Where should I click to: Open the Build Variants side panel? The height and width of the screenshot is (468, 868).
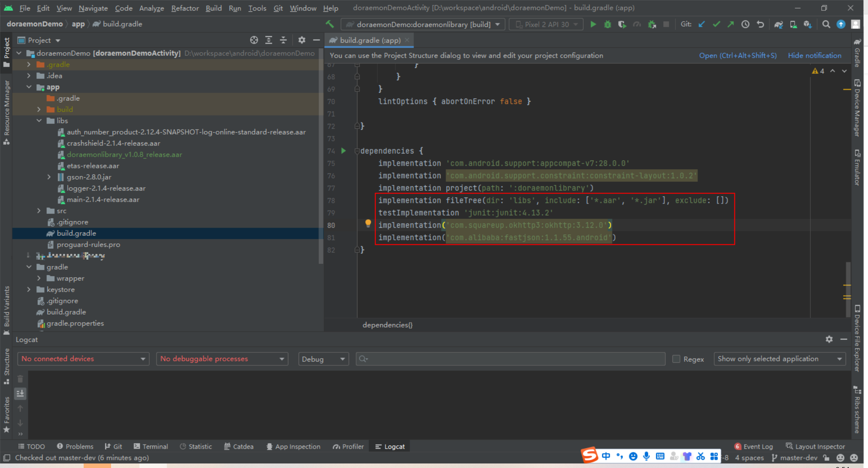(6, 310)
